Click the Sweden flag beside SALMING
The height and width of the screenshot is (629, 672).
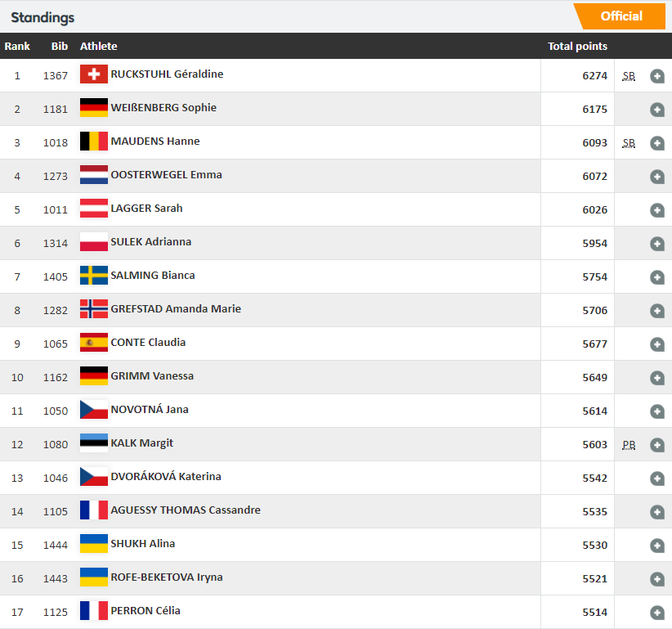pos(94,276)
